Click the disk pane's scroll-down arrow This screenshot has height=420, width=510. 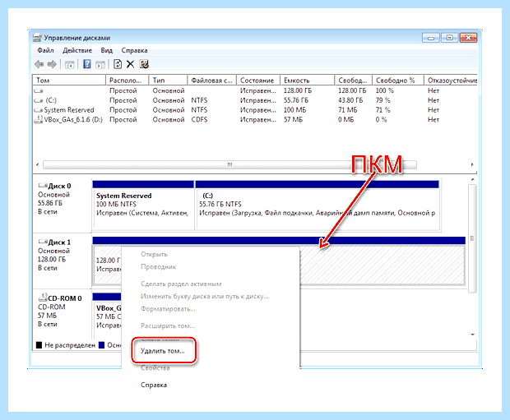[x=473, y=335]
